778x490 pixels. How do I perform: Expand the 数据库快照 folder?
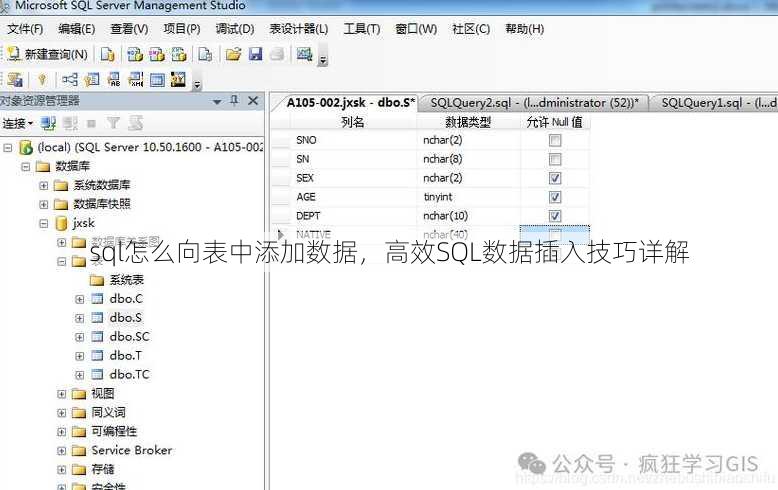pyautogui.click(x=44, y=204)
